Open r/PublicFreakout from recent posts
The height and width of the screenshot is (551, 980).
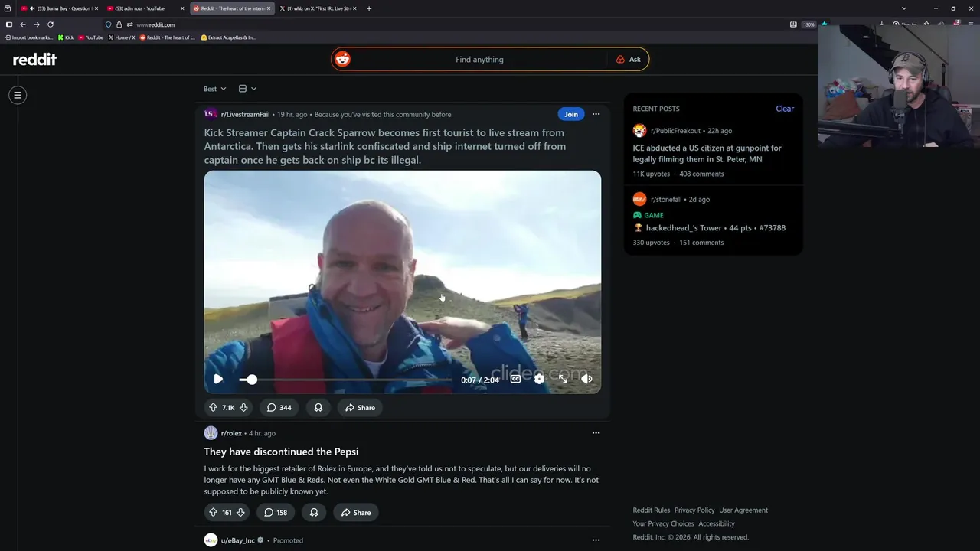click(675, 131)
